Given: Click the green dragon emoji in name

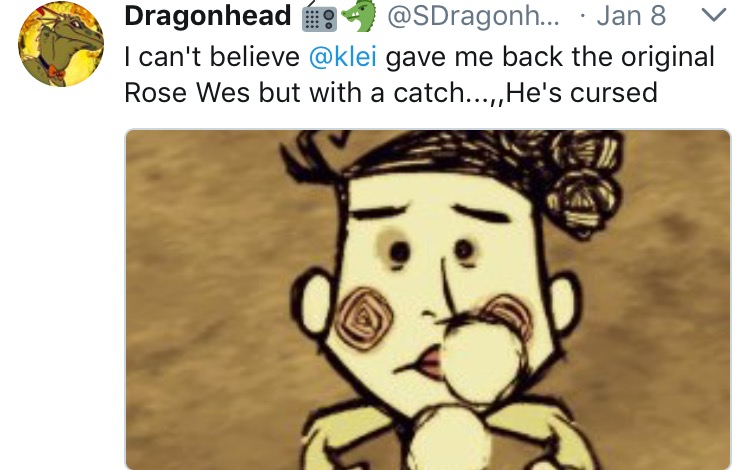Looking at the screenshot, I should (x=359, y=16).
